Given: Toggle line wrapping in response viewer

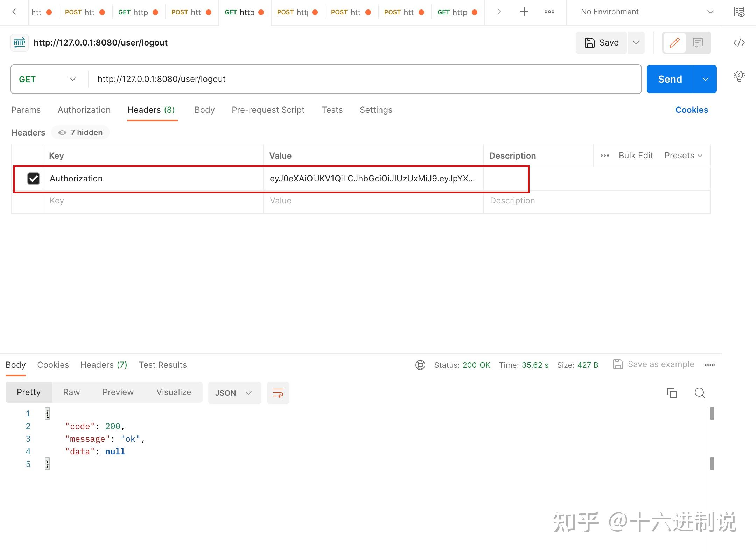Looking at the screenshot, I should (278, 393).
